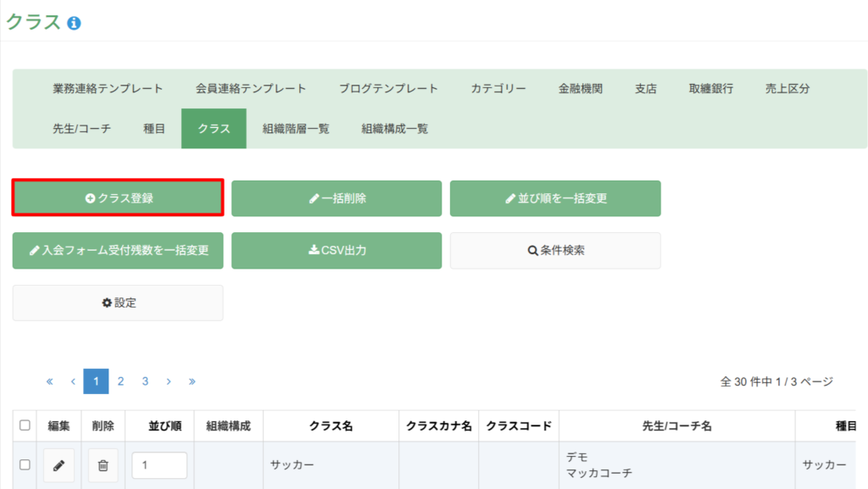Image resolution: width=868 pixels, height=489 pixels.
Task: Click the pencil edit icon for サッカー row
Action: click(58, 465)
